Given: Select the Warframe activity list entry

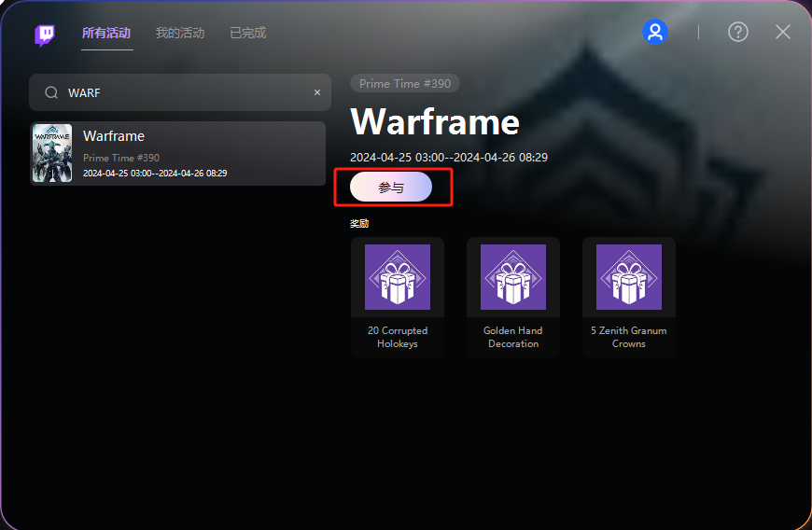Looking at the screenshot, I should coord(177,153).
